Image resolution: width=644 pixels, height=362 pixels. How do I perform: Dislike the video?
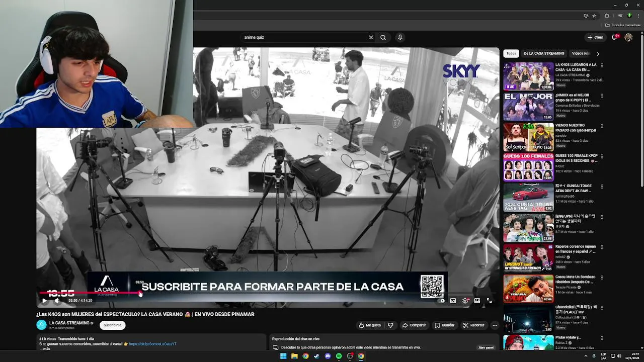tap(390, 325)
